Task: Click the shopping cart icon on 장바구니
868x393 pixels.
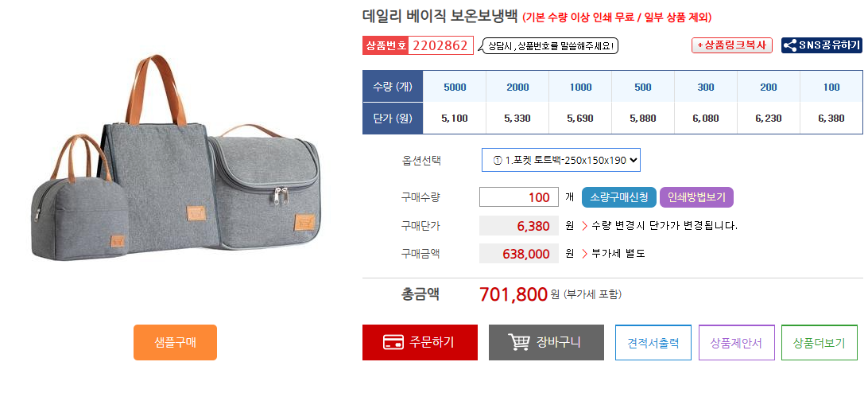Action: (519, 342)
